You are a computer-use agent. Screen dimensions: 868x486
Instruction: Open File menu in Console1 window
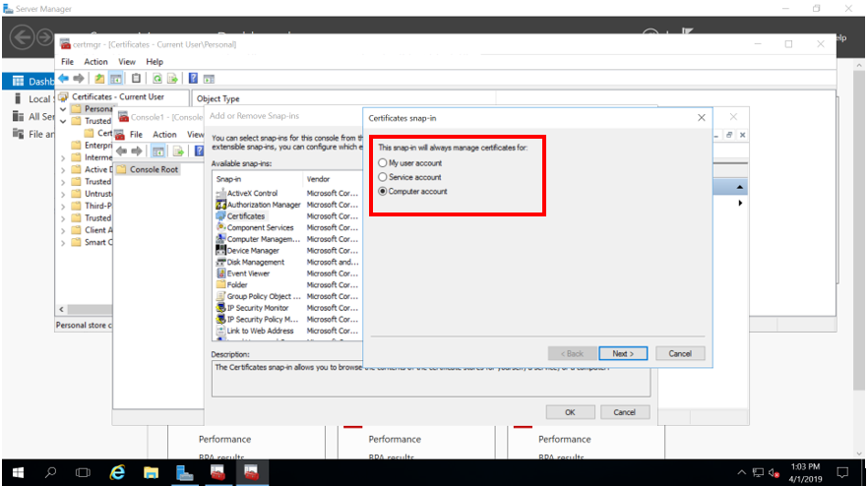click(x=136, y=135)
